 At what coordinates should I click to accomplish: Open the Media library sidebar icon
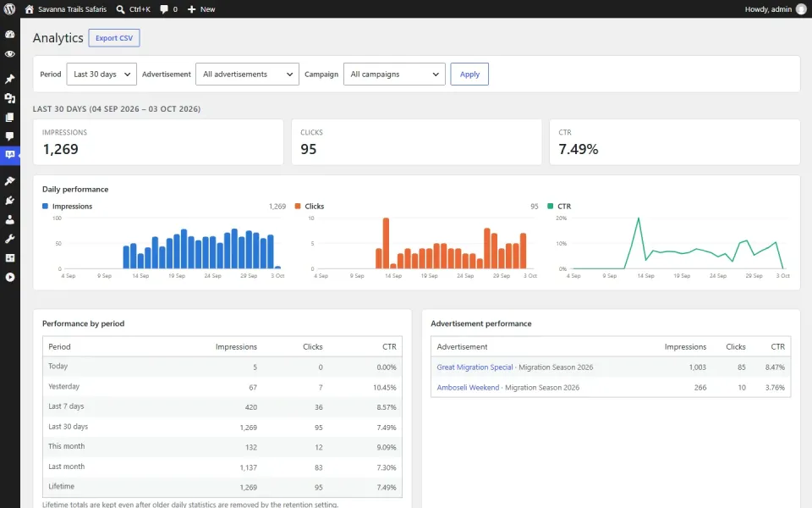point(10,98)
